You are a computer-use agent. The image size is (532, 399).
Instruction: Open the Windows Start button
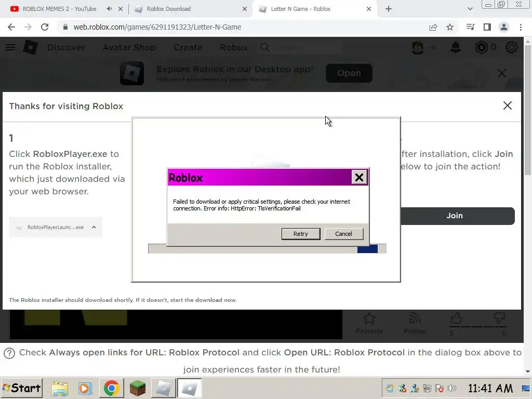[22, 388]
